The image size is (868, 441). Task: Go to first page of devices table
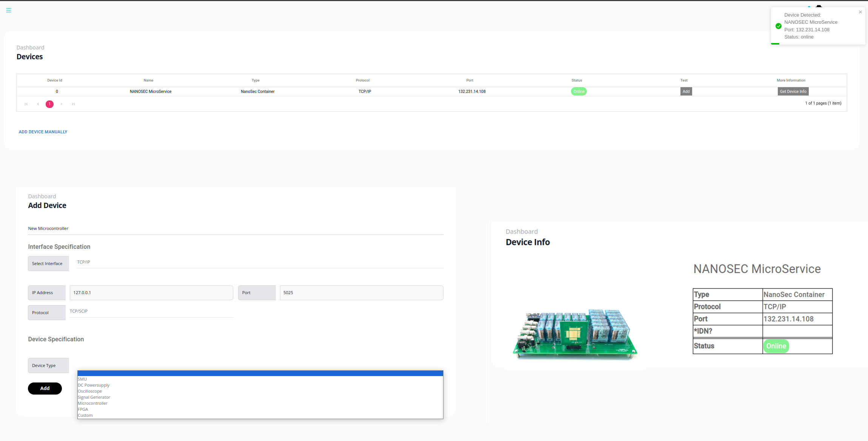[26, 104]
